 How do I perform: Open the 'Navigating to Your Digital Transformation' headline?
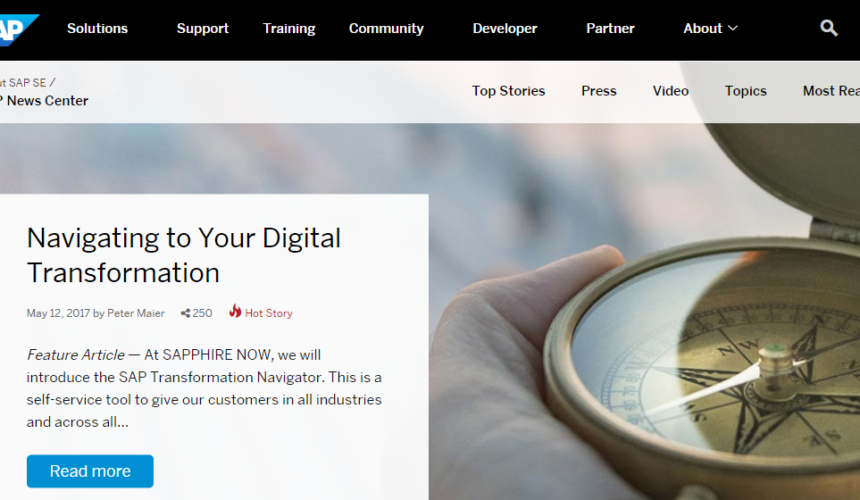coord(184,255)
